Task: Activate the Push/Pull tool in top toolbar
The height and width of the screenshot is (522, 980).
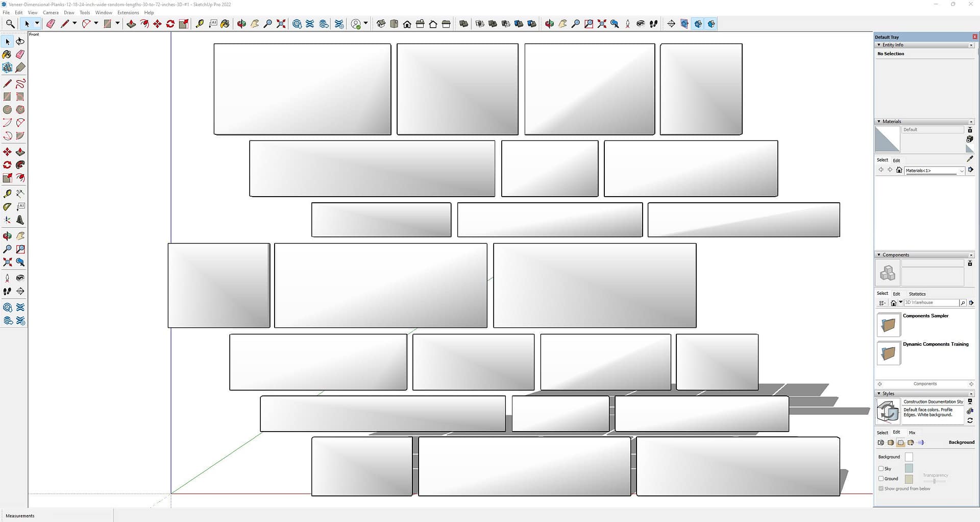Action: 131,24
